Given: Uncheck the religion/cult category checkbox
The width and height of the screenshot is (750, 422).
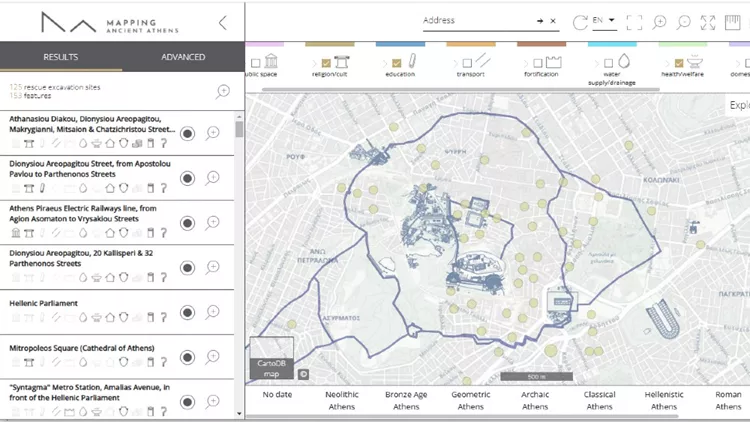Looking at the screenshot, I should (x=326, y=63).
